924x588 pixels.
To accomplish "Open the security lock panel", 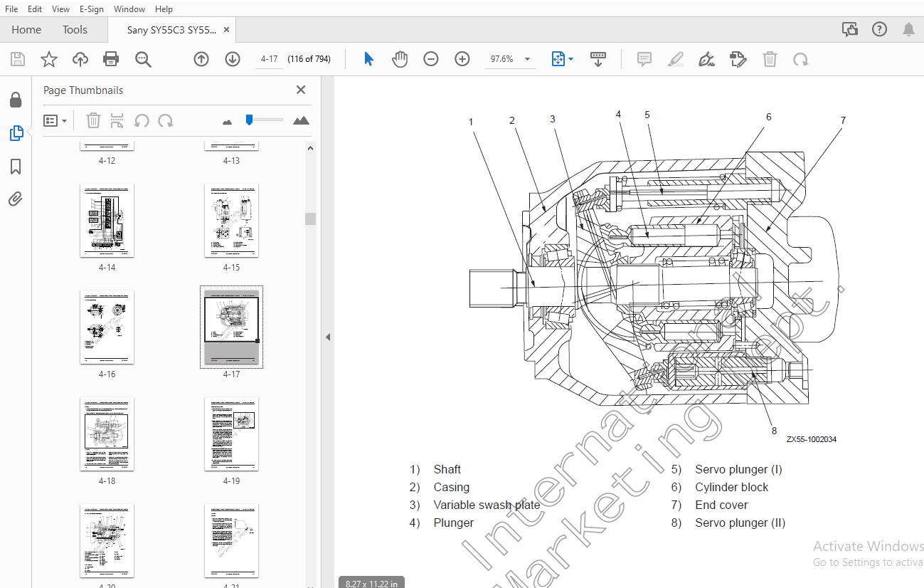I will tap(16, 100).
